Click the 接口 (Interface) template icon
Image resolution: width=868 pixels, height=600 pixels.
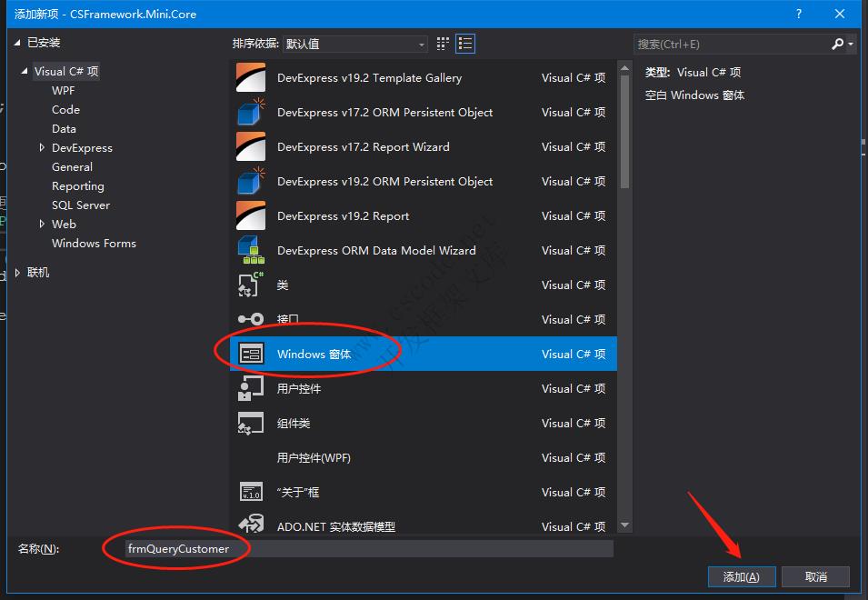(x=250, y=319)
